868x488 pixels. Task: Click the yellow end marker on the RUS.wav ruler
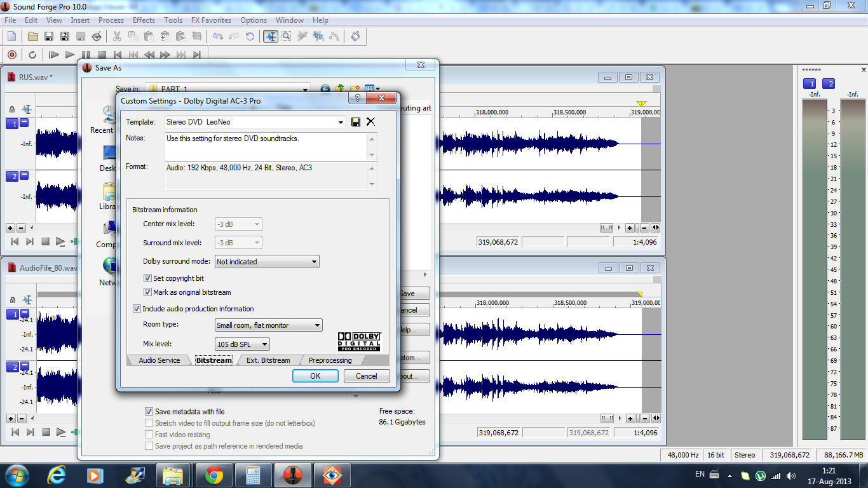click(x=641, y=104)
